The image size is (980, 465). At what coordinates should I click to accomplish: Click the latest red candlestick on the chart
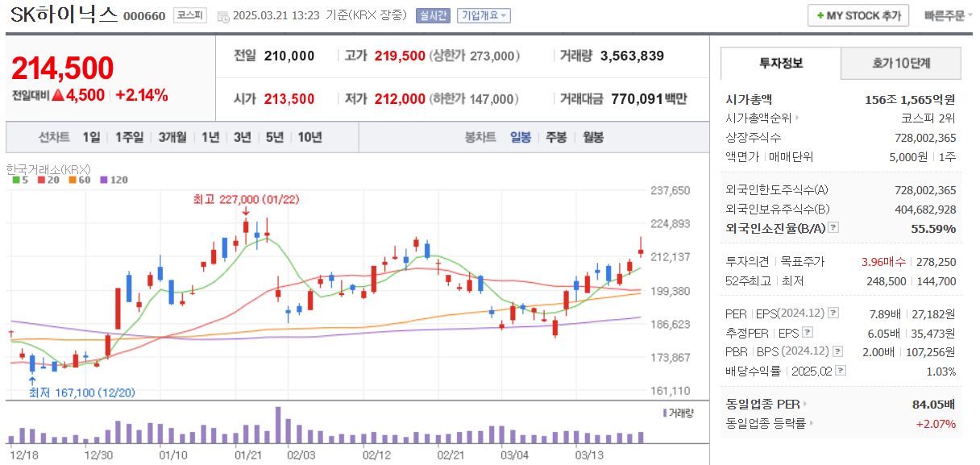tap(642, 249)
